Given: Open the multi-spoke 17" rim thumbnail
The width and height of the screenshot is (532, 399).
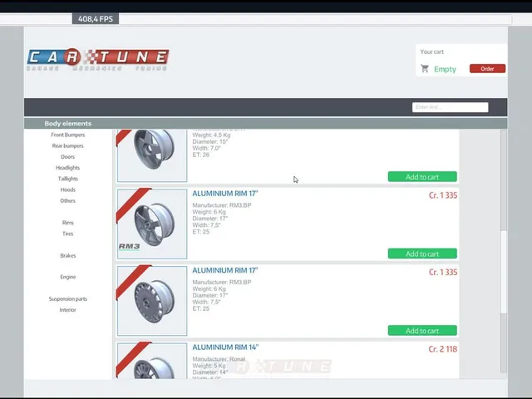Looking at the screenshot, I should (x=152, y=301).
